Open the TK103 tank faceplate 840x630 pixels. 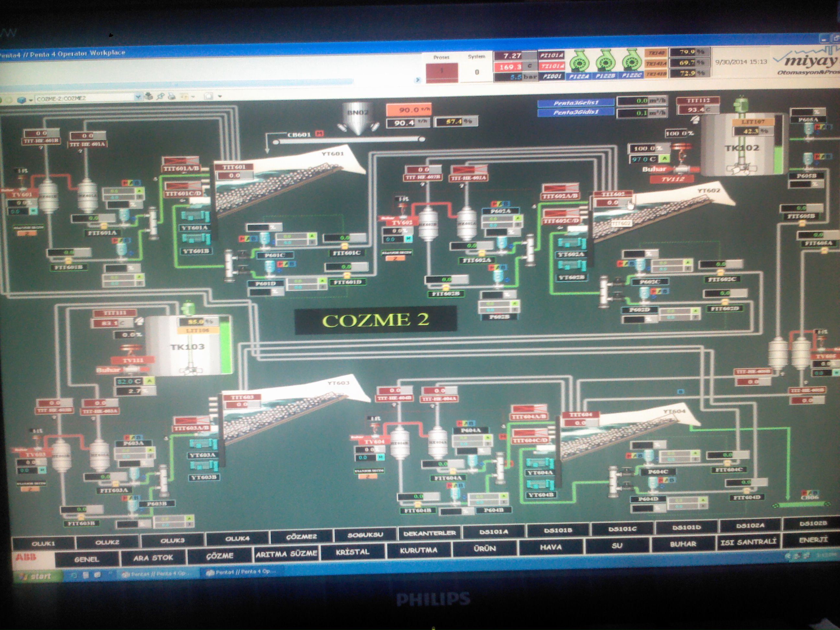pos(188,346)
